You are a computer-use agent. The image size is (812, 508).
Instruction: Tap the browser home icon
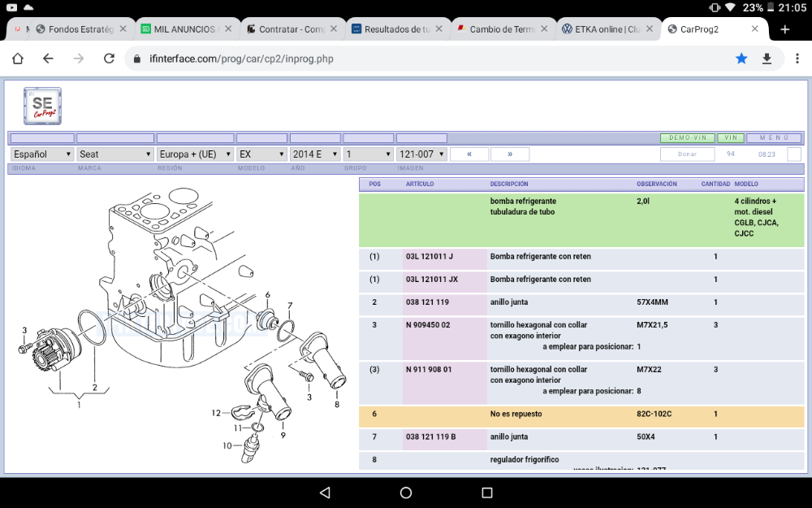tap(18, 59)
